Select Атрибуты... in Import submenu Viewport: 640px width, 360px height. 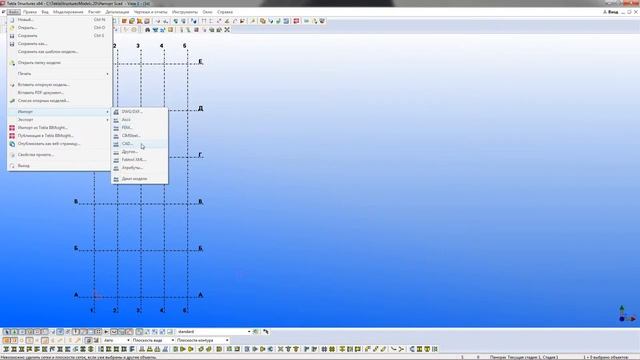pos(140,168)
